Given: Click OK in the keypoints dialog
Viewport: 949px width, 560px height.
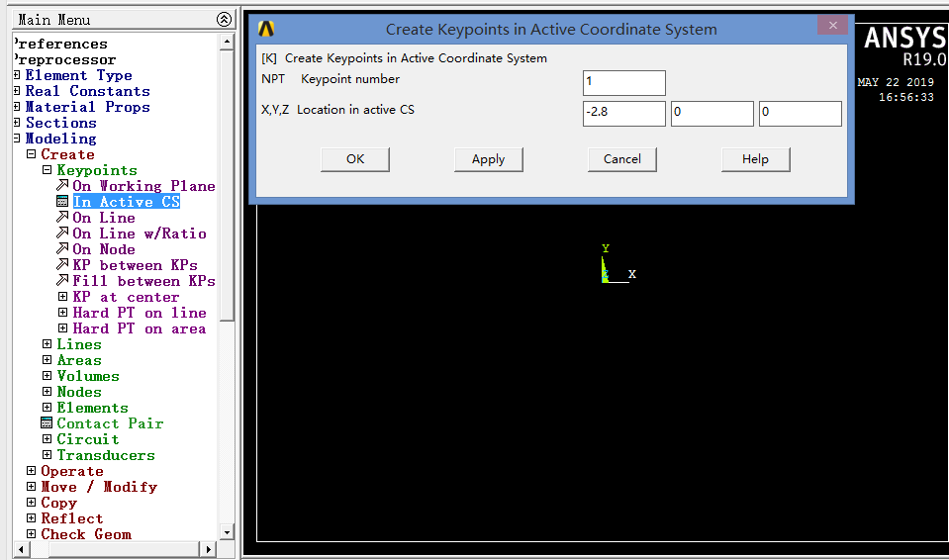Looking at the screenshot, I should tap(355, 159).
